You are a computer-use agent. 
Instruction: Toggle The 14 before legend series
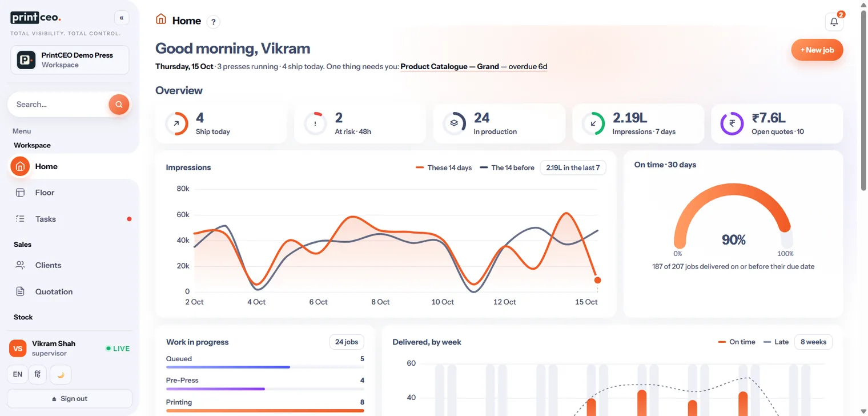coord(507,167)
